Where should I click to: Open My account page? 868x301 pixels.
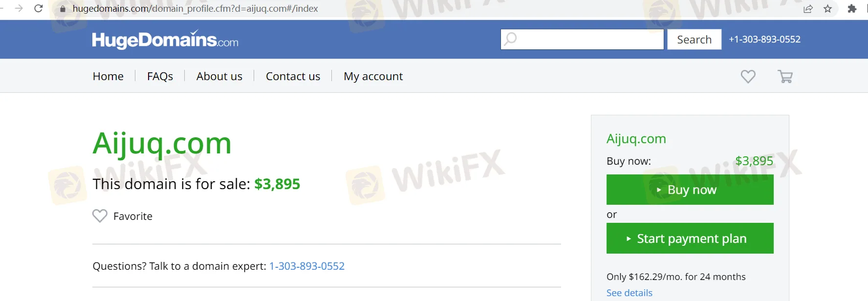coord(373,76)
